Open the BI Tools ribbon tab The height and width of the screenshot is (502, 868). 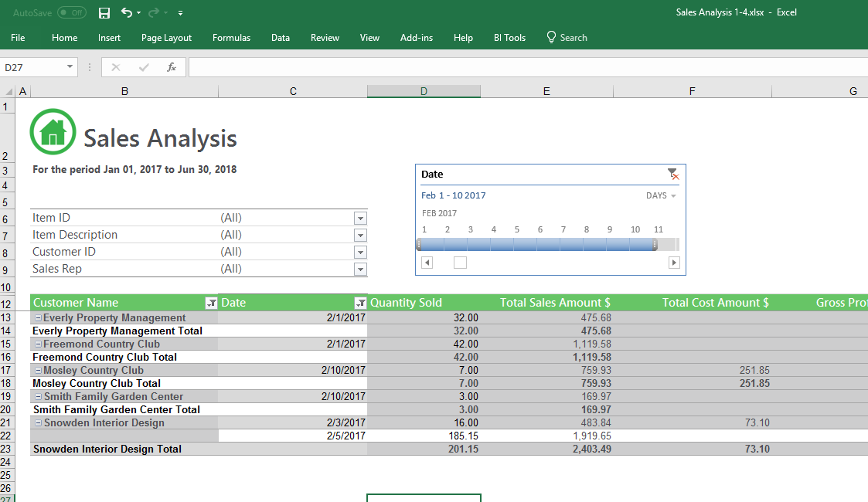pyautogui.click(x=509, y=38)
